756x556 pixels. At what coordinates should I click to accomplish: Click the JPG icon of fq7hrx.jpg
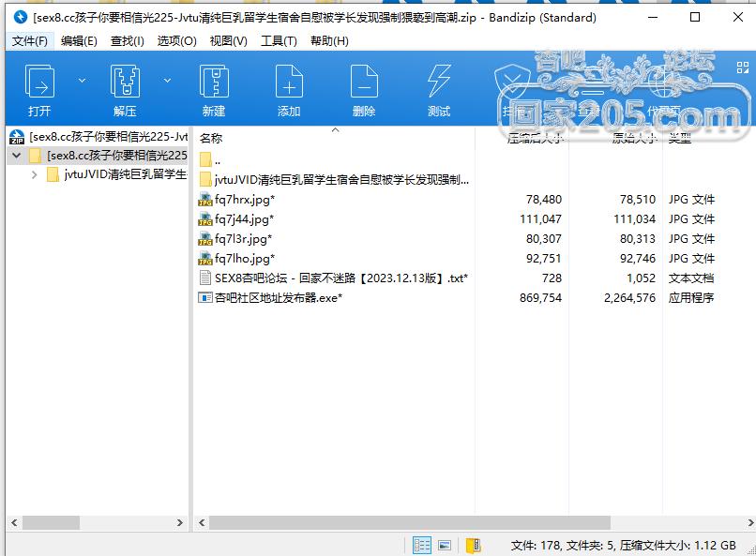pyautogui.click(x=205, y=200)
